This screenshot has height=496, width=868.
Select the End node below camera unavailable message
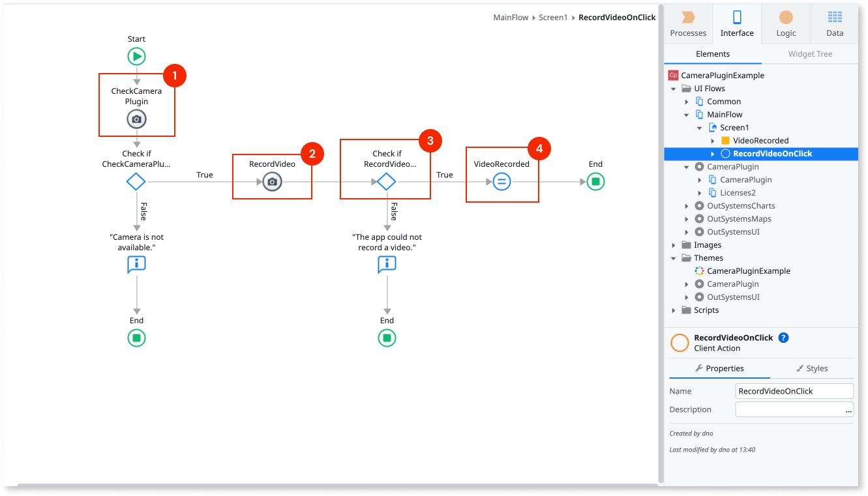136,338
